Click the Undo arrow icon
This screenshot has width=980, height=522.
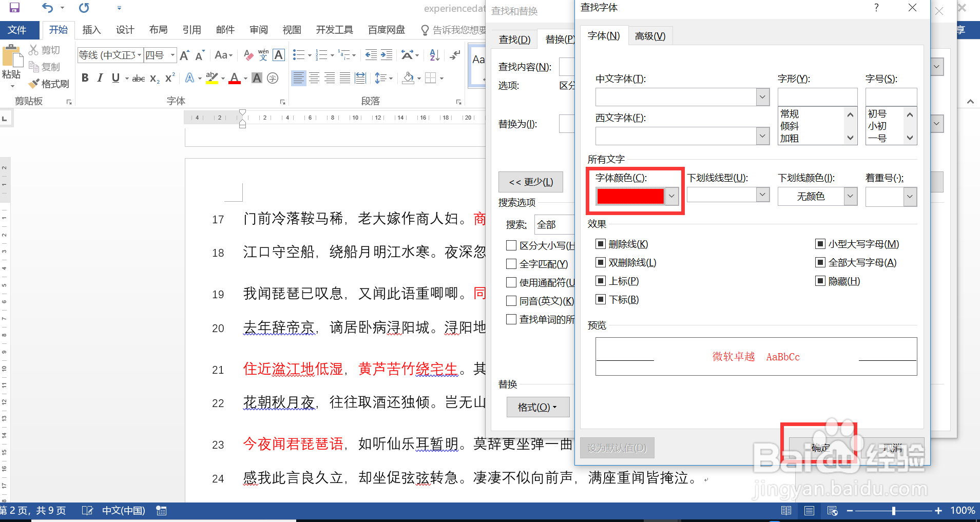pos(47,8)
